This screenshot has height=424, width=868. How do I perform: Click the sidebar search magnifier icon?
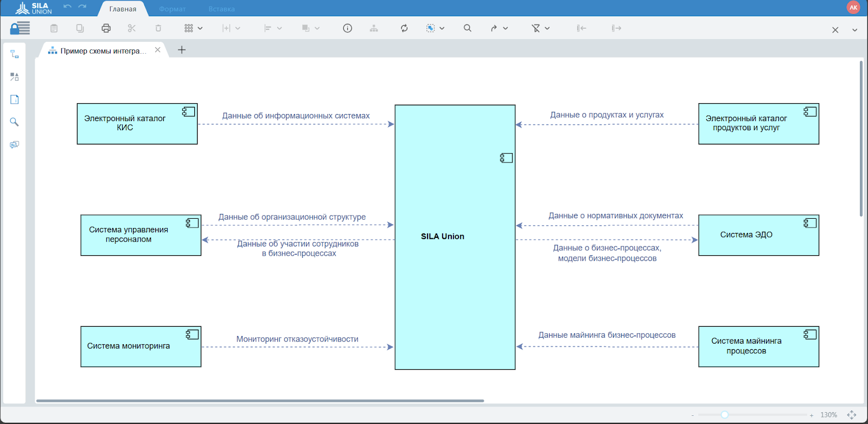coord(15,122)
